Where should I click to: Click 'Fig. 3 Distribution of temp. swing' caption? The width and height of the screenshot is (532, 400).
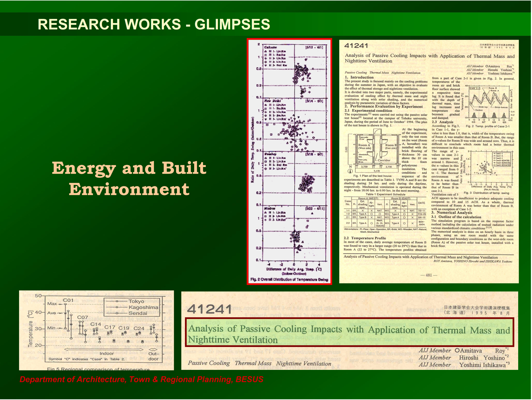tap(486, 193)
